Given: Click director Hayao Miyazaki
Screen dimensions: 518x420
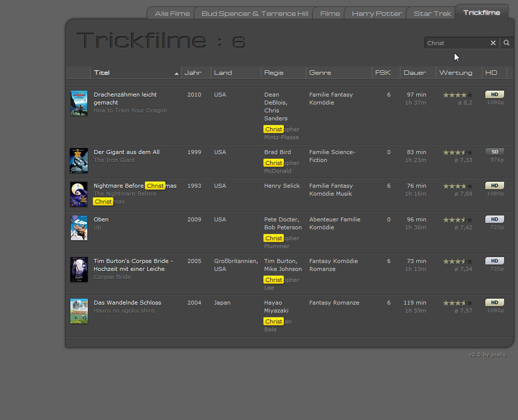Looking at the screenshot, I should click(x=276, y=307).
